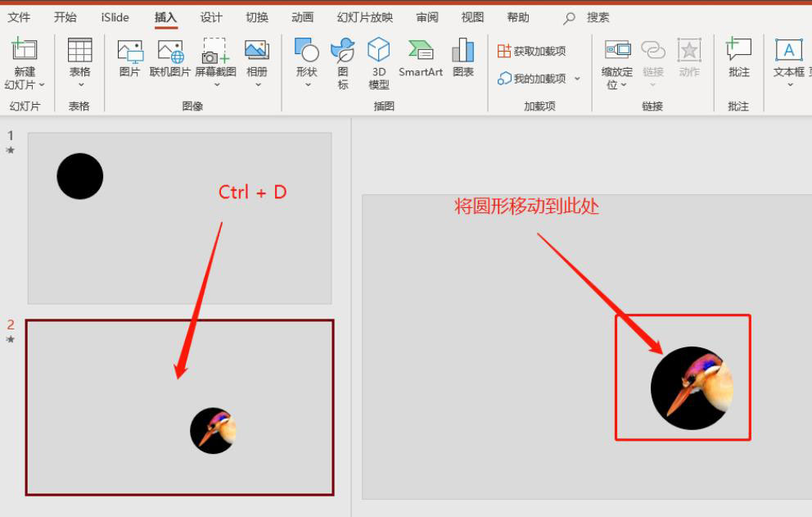The width and height of the screenshot is (812, 517).
Task: Open the 文件 file menu
Action: coord(19,17)
